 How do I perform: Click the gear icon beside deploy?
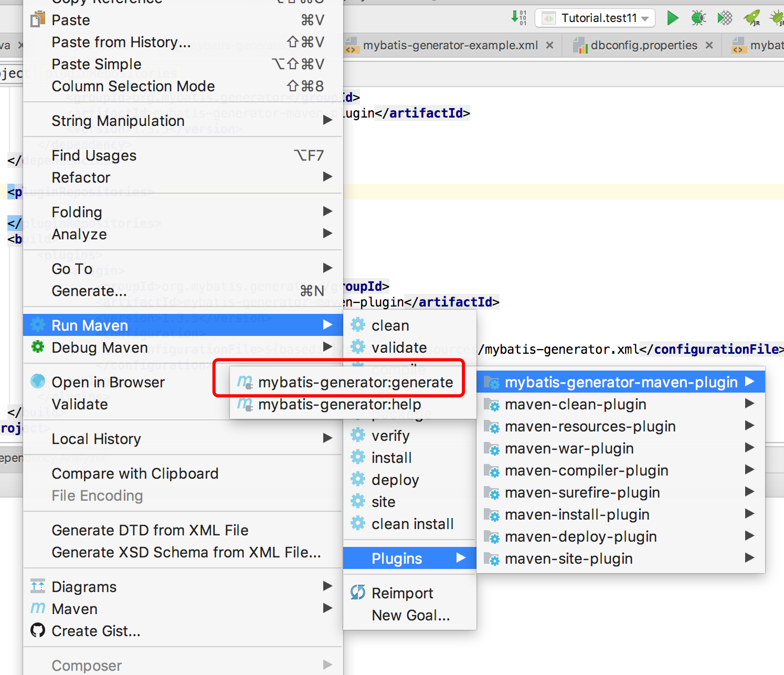358,479
